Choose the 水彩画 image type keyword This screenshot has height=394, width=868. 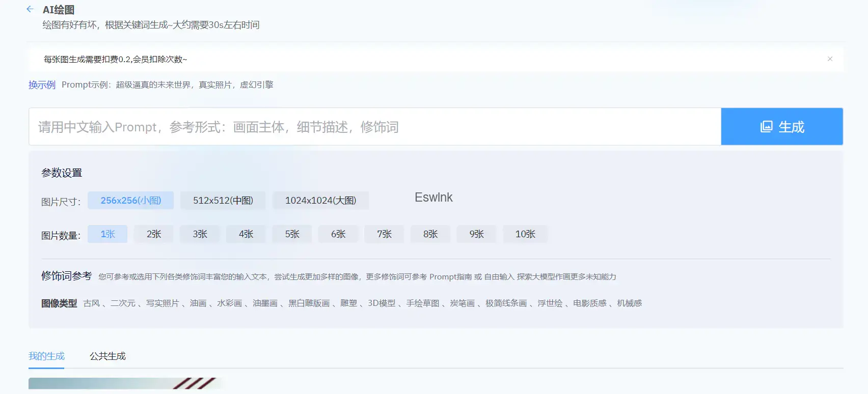(229, 303)
